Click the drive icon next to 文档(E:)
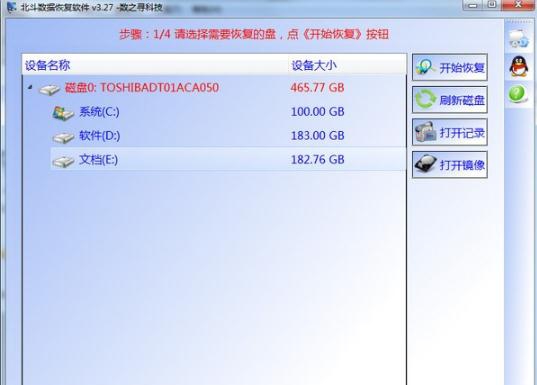Viewport: 537px width, 385px height. (x=63, y=161)
